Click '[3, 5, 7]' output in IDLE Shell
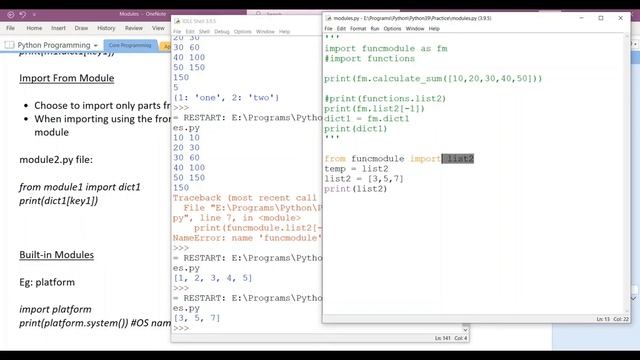Viewport: 640px width, 360px height. tap(197, 318)
